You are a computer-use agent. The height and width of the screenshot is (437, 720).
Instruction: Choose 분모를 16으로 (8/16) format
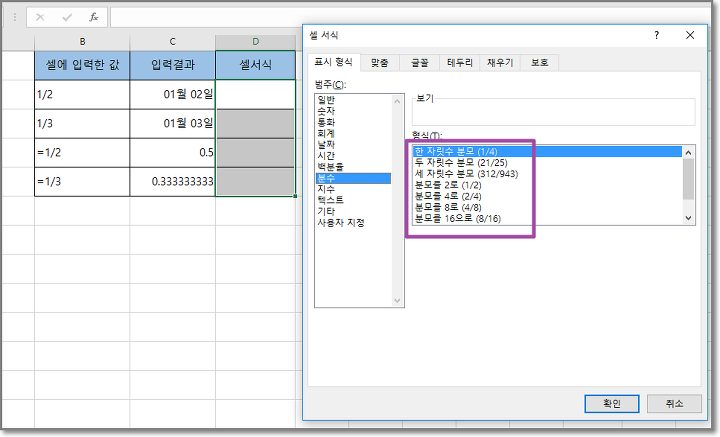(x=547, y=218)
